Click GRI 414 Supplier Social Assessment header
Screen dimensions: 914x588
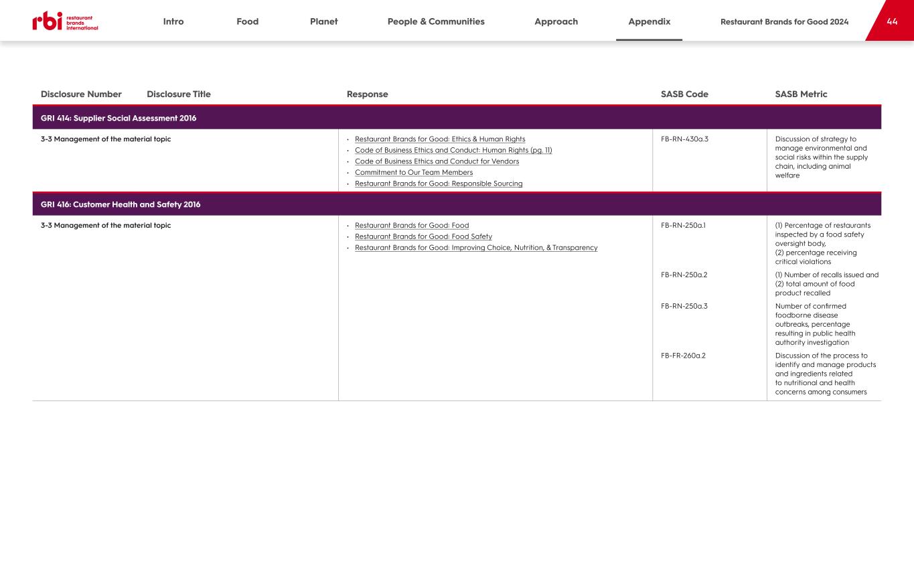tap(119, 118)
